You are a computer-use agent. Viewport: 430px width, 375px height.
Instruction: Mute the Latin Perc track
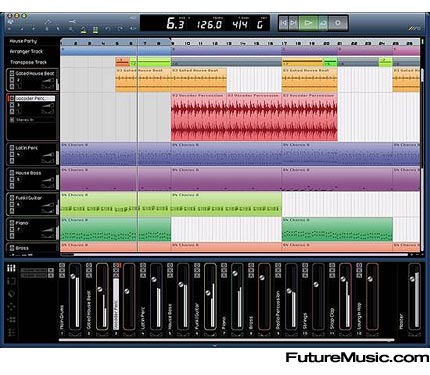[x=12, y=154]
